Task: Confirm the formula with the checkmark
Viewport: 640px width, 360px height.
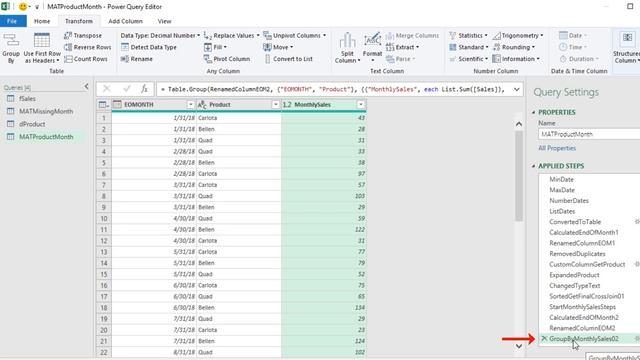Action: click(127, 89)
